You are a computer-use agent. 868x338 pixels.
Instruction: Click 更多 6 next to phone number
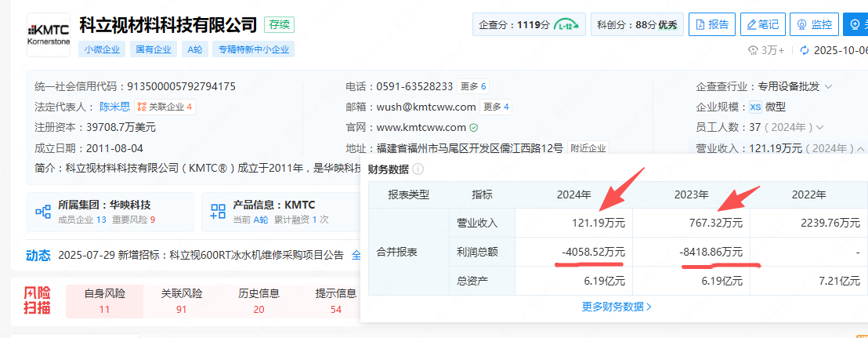[x=473, y=86]
